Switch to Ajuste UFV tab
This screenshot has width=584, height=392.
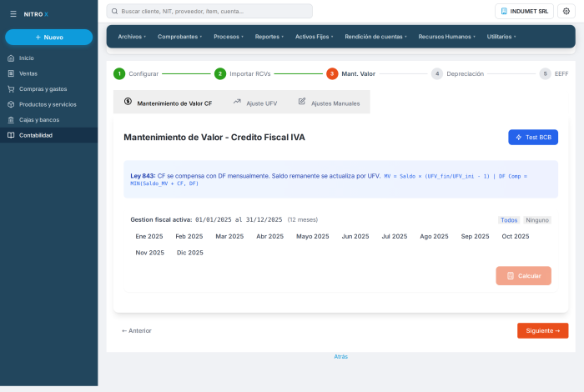click(x=255, y=102)
